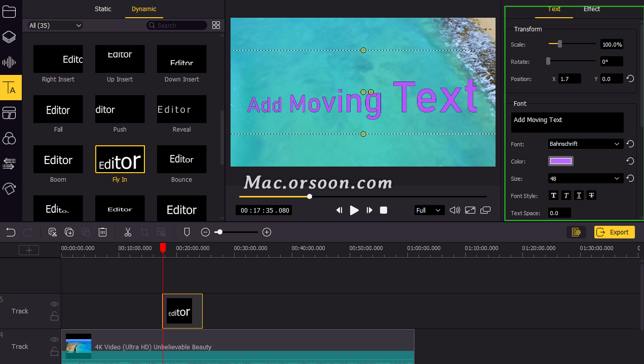Open the Filters panel in the sidebar
The height and width of the screenshot is (364, 644).
[x=11, y=138]
